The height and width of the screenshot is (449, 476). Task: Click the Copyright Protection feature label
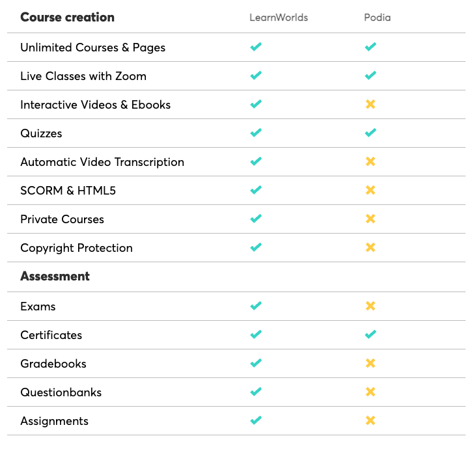coord(76,248)
